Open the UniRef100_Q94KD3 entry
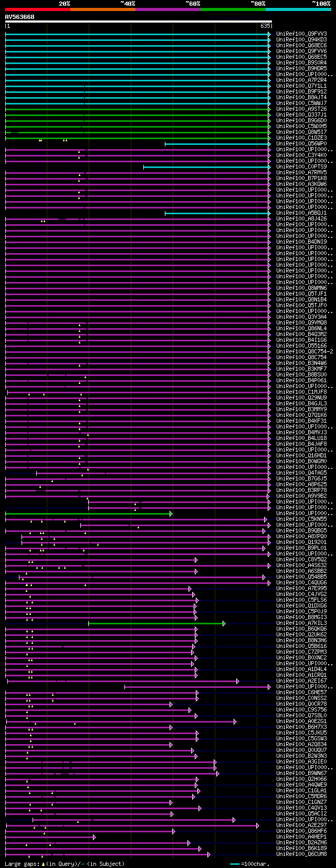Viewport: 336px width, 868px height. (301, 39)
